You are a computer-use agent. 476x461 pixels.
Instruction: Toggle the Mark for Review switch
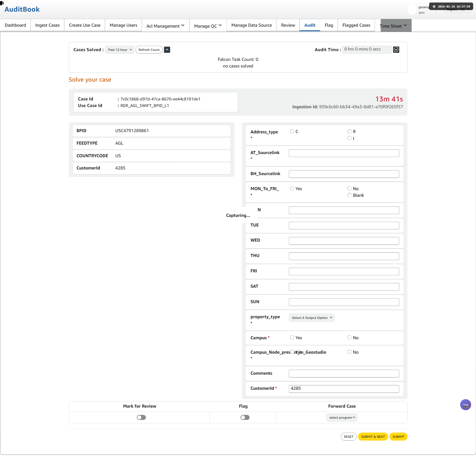point(141,417)
